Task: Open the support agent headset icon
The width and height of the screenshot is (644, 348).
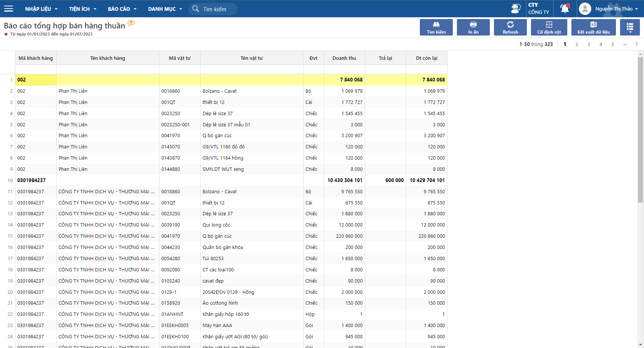Action: click(516, 9)
